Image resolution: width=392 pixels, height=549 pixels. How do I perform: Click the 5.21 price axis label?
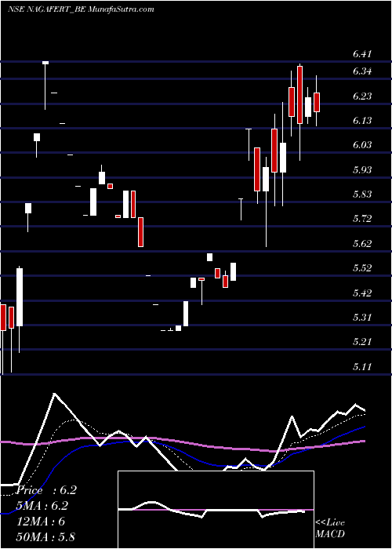362,342
